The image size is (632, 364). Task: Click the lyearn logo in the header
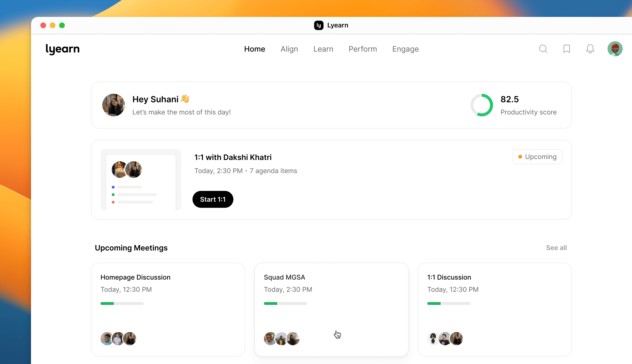click(x=62, y=49)
